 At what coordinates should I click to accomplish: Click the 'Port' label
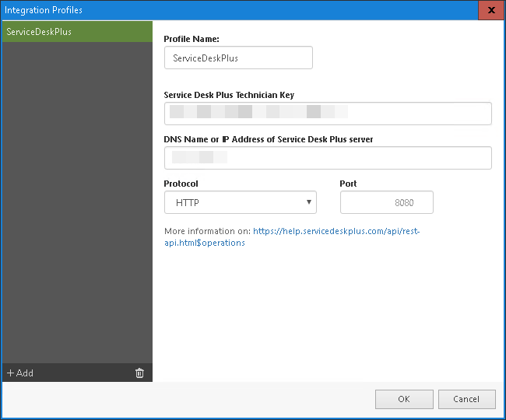point(348,184)
